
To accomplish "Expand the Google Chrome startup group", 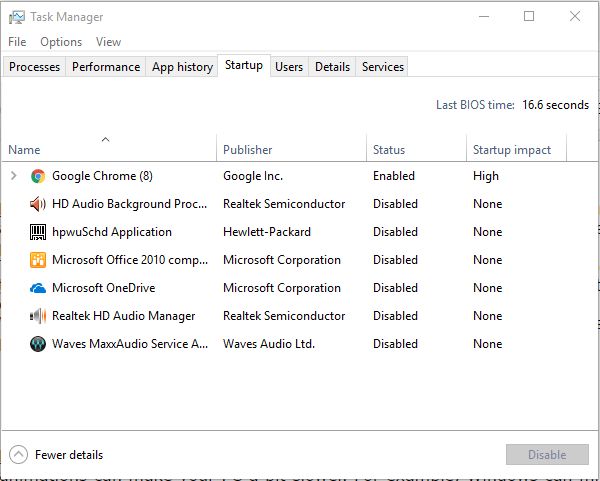I will (13, 176).
